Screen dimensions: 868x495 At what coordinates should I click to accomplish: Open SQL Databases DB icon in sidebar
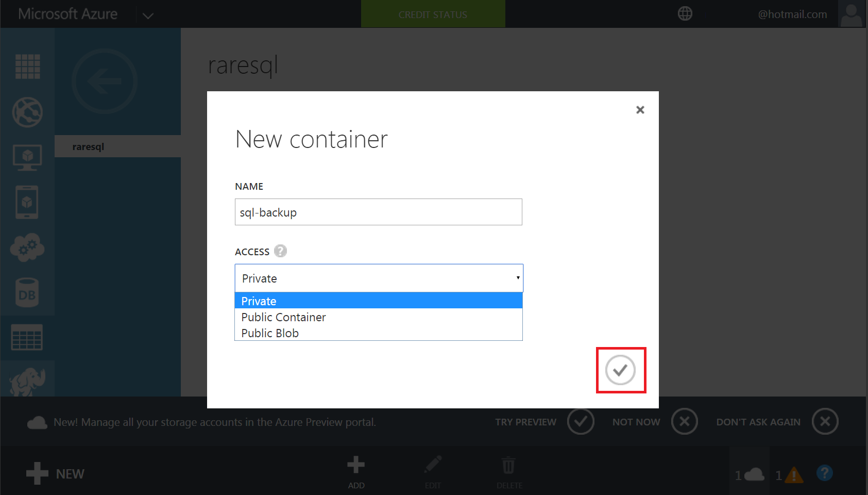tap(27, 293)
